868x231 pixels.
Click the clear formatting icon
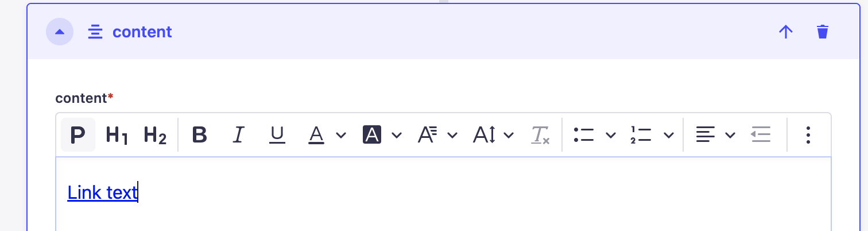pos(540,135)
